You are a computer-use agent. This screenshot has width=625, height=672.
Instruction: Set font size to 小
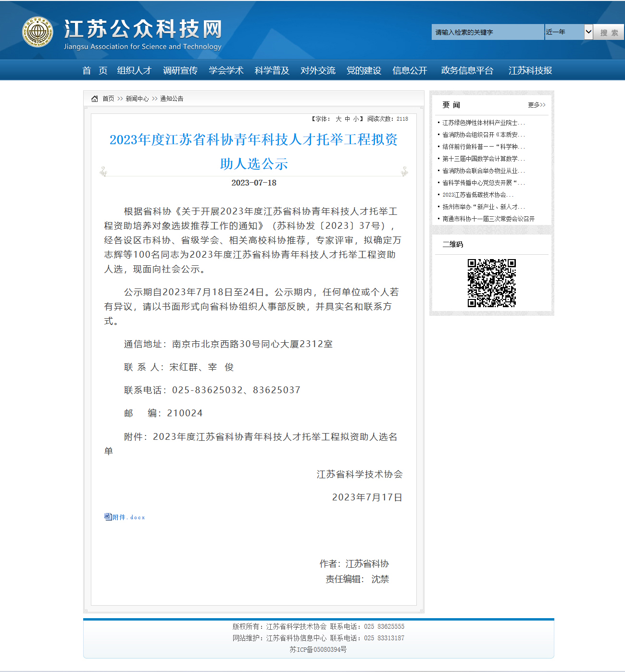point(356,119)
